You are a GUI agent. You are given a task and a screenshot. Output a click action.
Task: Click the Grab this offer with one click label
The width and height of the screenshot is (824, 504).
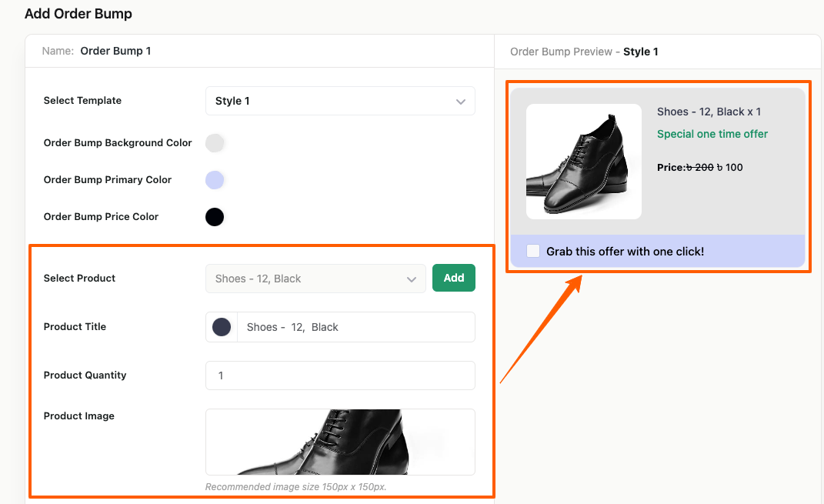pyautogui.click(x=625, y=252)
